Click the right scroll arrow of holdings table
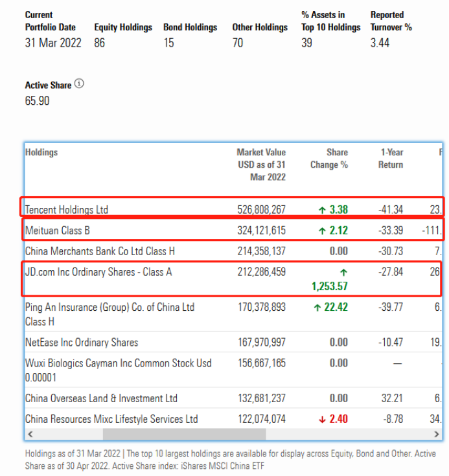The image size is (449, 476). [438, 434]
